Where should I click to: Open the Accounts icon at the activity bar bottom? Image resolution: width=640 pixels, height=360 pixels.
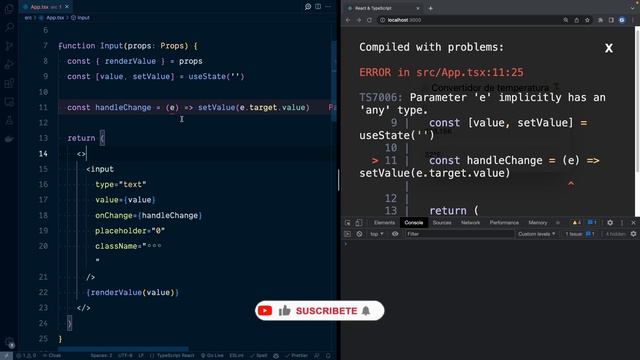click(9, 343)
